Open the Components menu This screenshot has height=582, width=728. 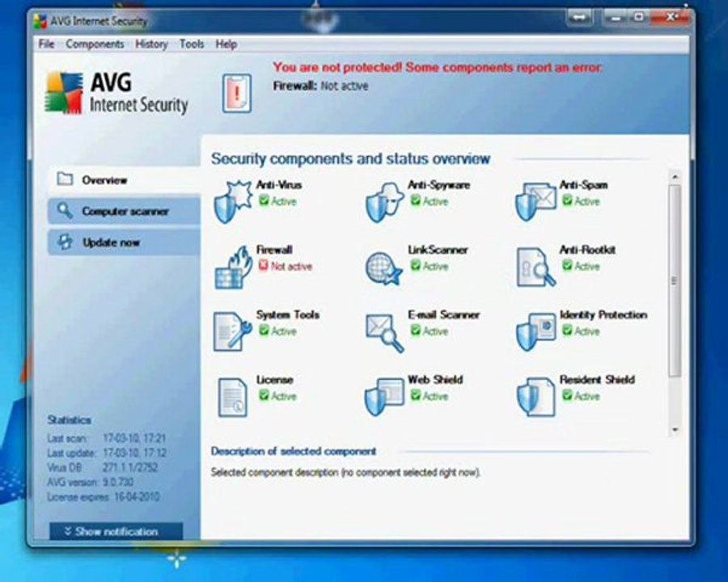[95, 44]
